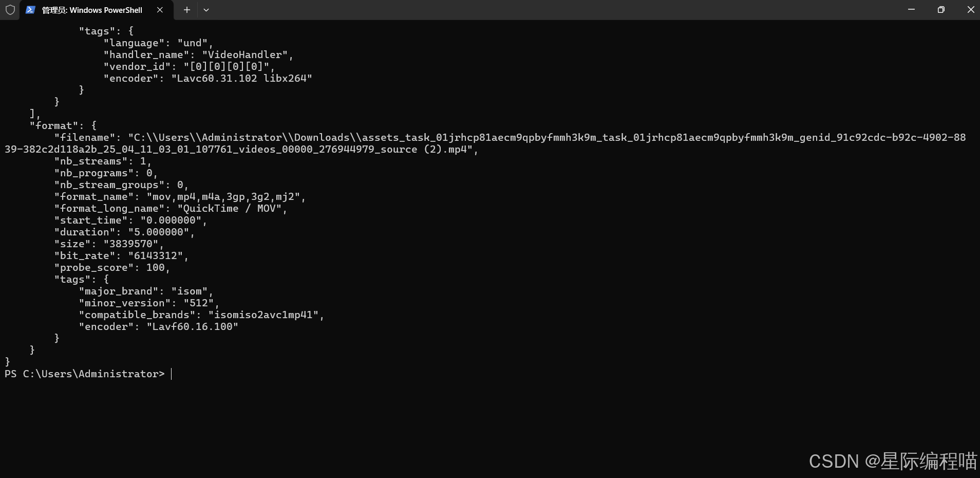
Task: Click the format_long_name QuickTime / MOV line
Action: pyautogui.click(x=169, y=208)
